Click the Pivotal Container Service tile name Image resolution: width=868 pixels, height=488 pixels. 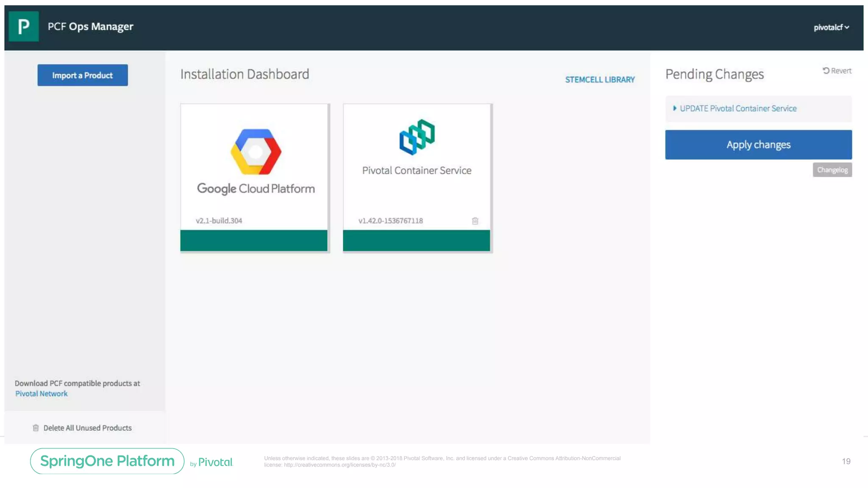coord(417,170)
